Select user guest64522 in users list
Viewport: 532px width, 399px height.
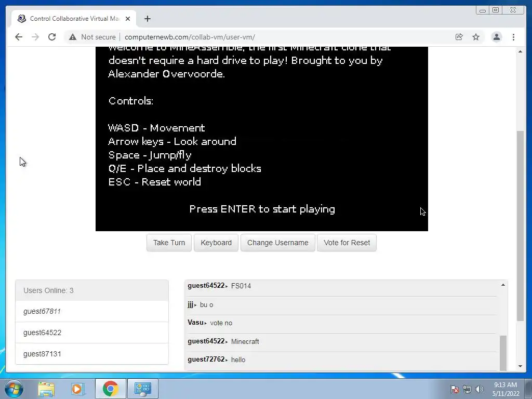(92, 332)
